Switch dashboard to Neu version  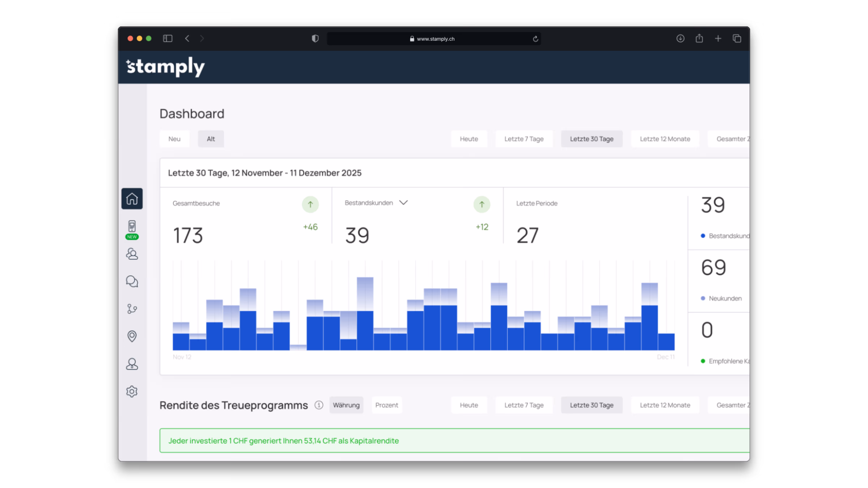[x=174, y=139]
